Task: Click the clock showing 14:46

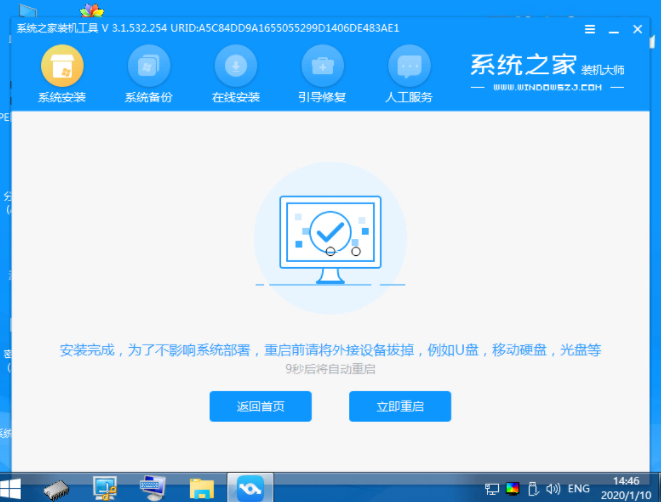Action: click(x=626, y=481)
